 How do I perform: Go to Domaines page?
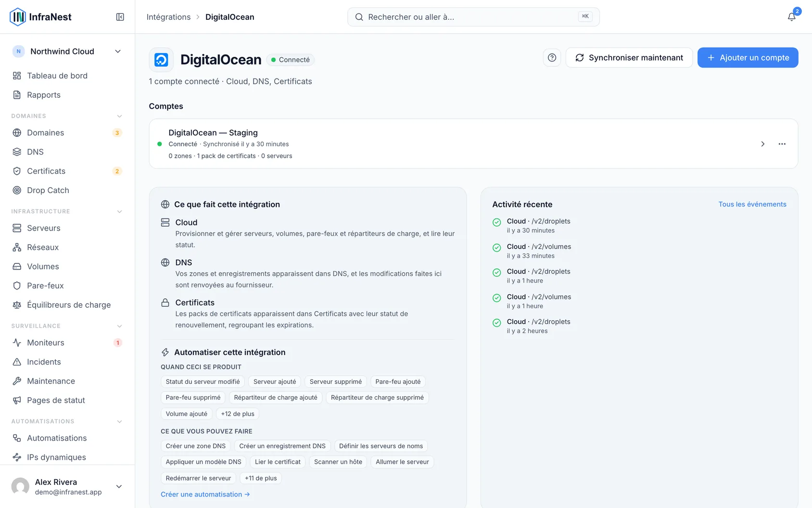point(67,132)
